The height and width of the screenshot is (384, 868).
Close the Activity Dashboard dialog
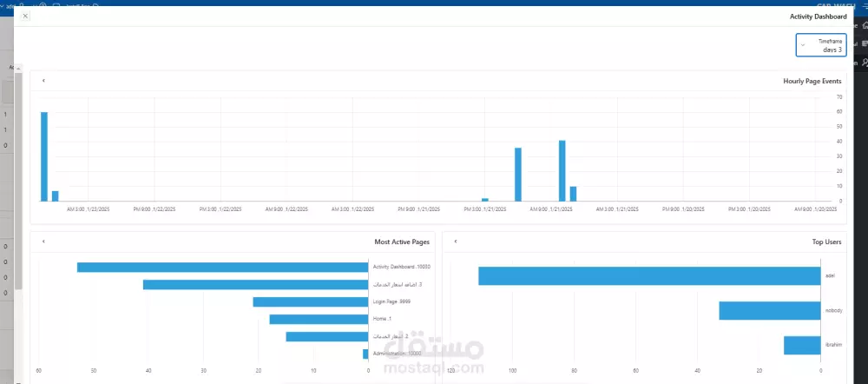[25, 16]
